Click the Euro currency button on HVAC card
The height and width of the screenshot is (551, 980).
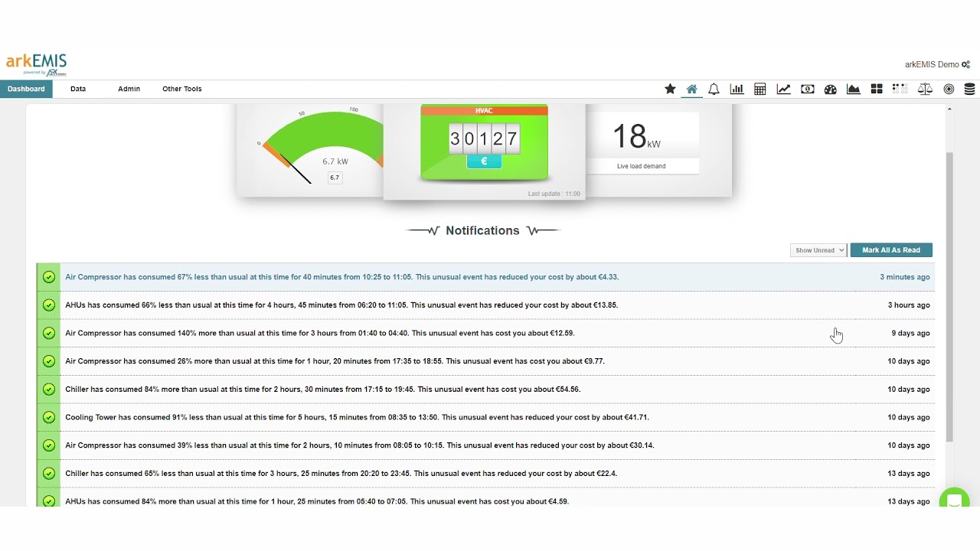coord(484,161)
